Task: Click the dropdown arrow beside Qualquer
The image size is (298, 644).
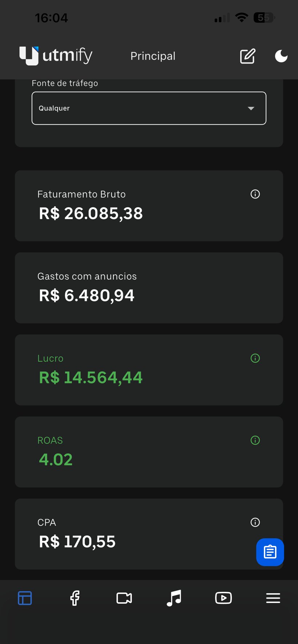Action: [251, 108]
